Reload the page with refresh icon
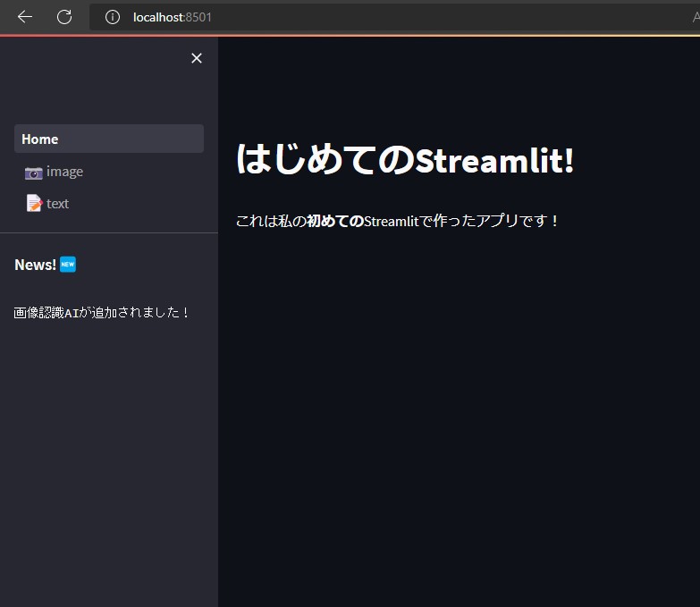 (64, 17)
